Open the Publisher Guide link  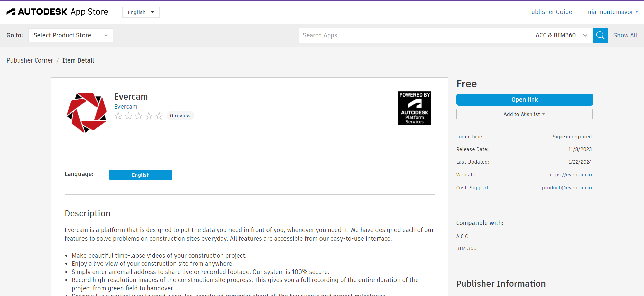[x=550, y=12]
